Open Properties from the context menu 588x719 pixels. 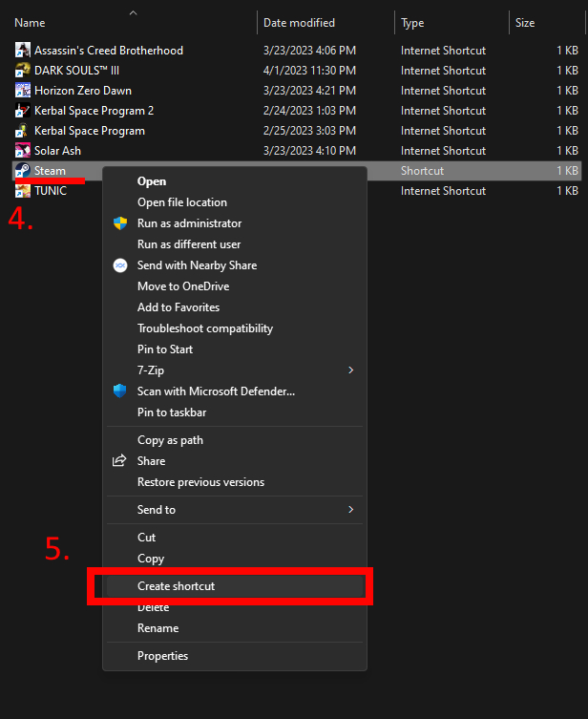162,656
